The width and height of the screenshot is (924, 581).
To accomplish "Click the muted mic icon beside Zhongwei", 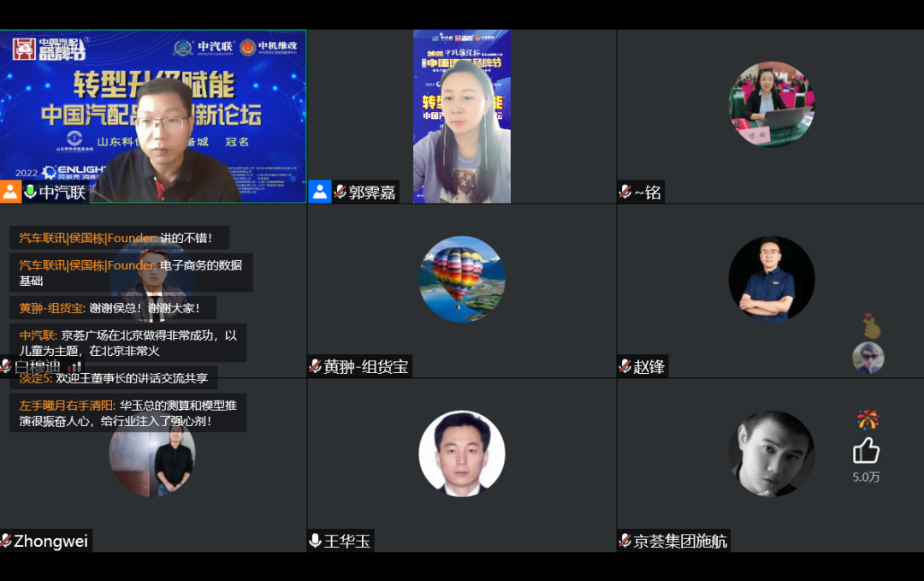I will pyautogui.click(x=6, y=541).
